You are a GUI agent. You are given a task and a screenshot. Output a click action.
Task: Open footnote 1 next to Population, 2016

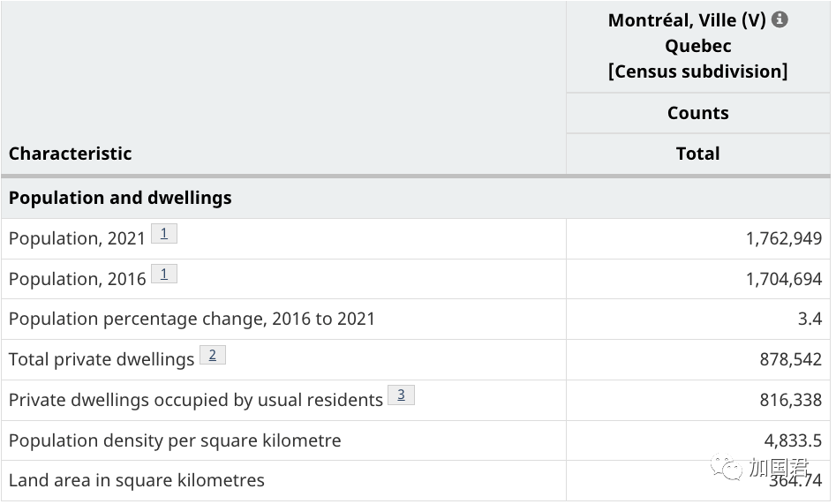pos(164,275)
